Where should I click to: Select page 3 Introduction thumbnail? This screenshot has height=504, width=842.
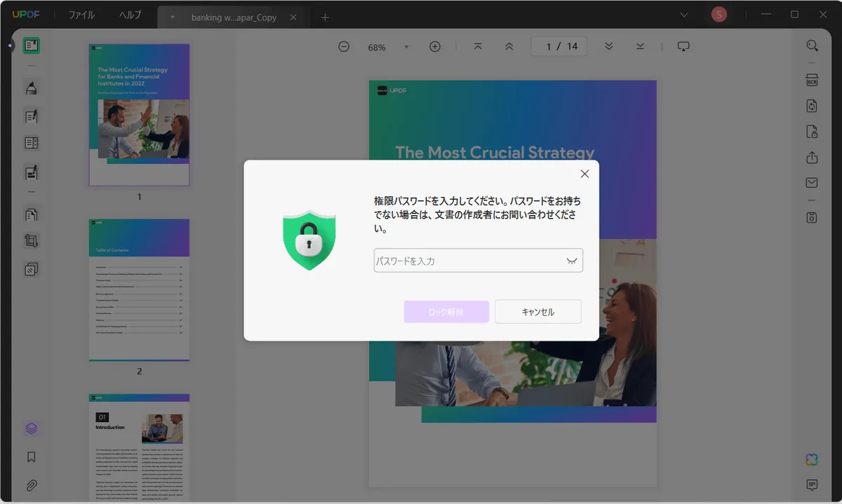coord(139,449)
